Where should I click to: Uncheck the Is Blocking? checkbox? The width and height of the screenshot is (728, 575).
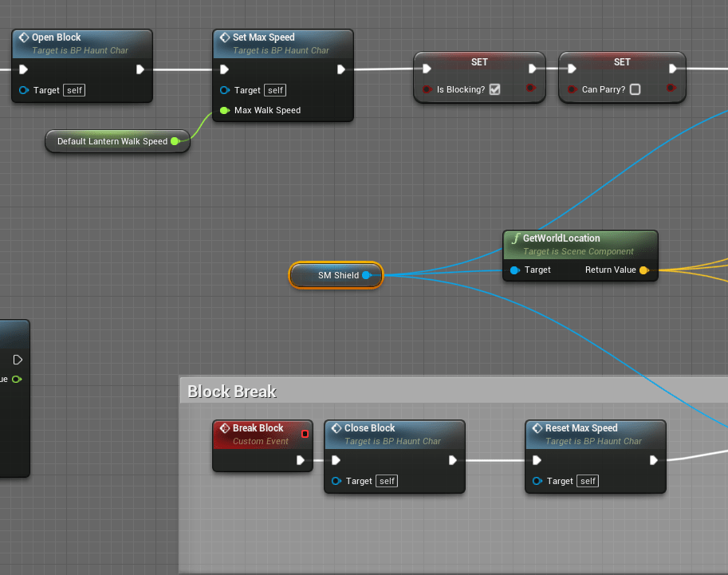(x=494, y=89)
